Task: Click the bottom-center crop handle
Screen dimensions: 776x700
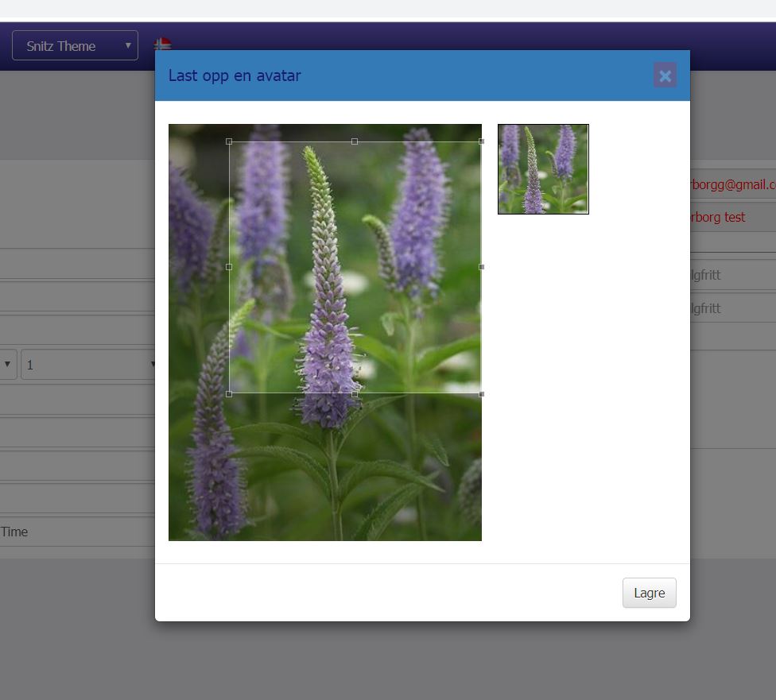Action: coord(355,393)
